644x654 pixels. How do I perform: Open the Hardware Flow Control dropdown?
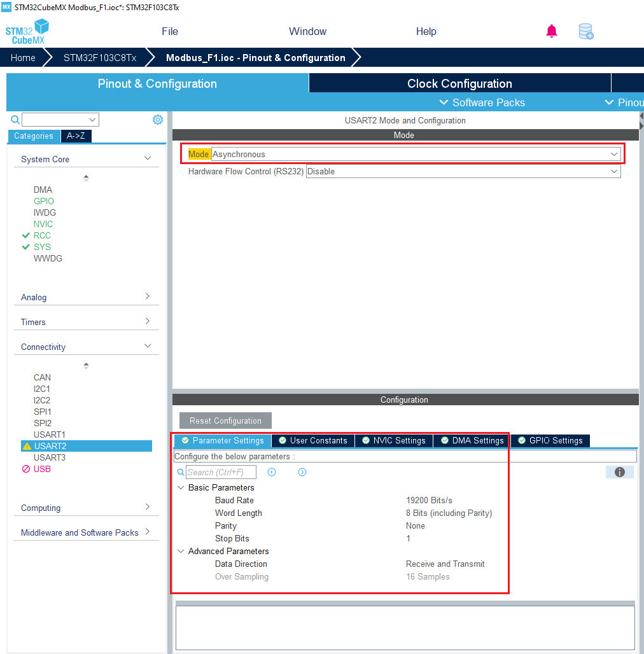pos(463,171)
